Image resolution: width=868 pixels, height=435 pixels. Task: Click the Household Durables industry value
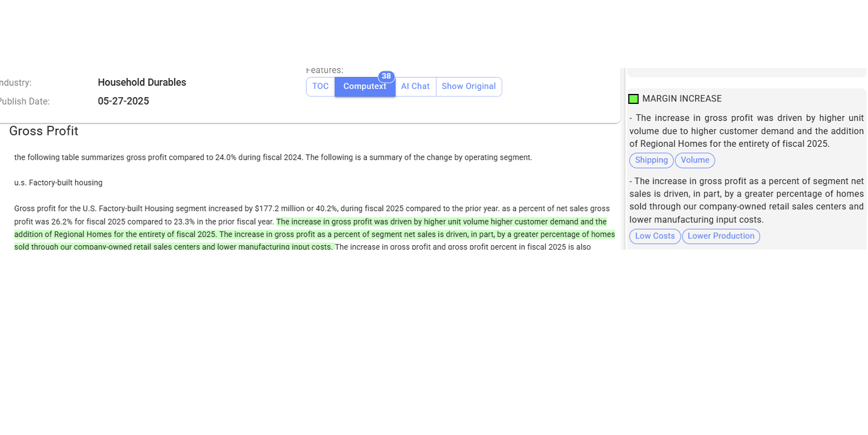142,83
